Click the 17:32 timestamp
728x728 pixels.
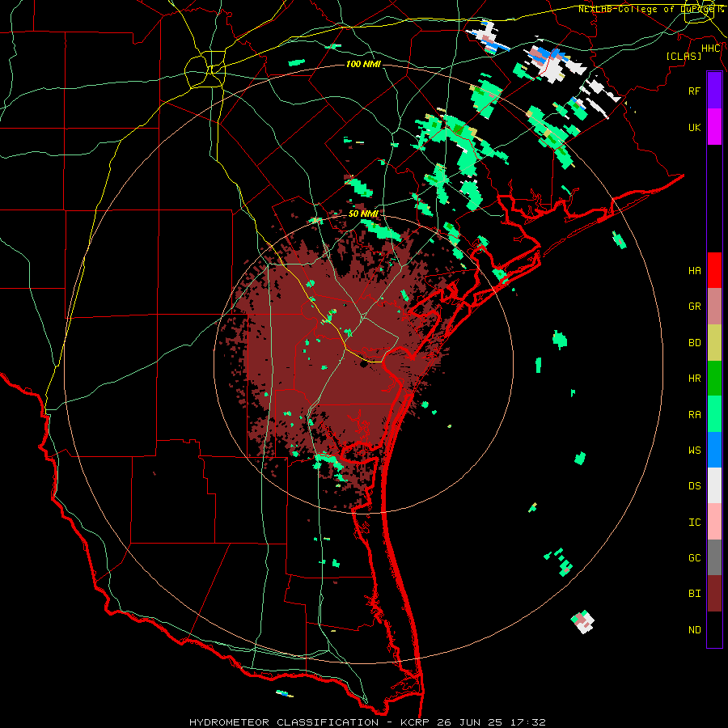click(x=529, y=722)
